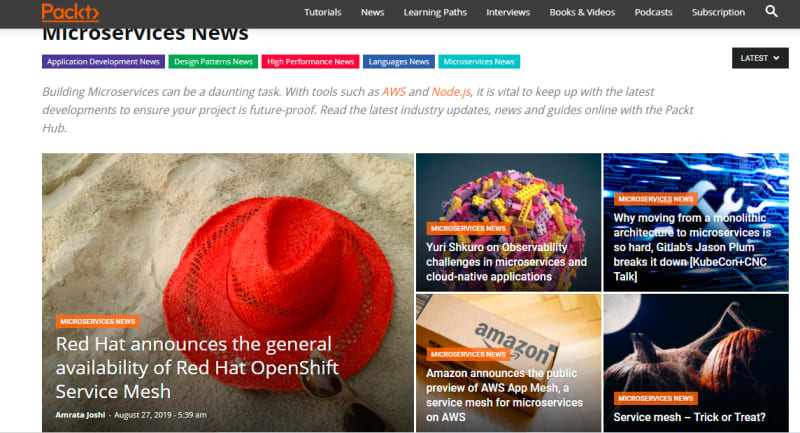800x433 pixels.
Task: Open the Tutorials menu
Action: (322, 12)
